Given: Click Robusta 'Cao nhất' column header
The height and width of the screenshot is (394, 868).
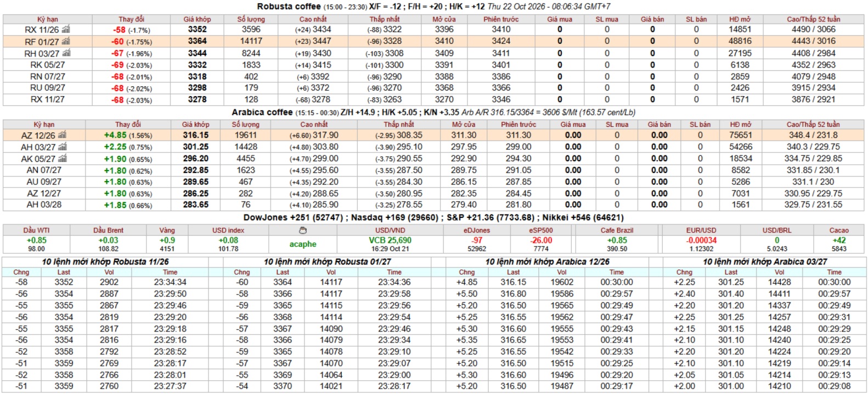Looking at the screenshot, I should [x=313, y=19].
